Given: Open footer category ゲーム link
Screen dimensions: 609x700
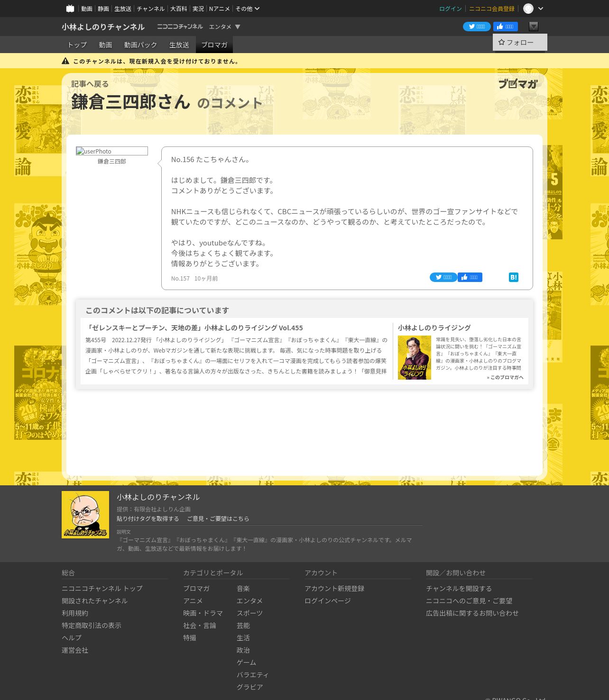Looking at the screenshot, I should [x=247, y=662].
